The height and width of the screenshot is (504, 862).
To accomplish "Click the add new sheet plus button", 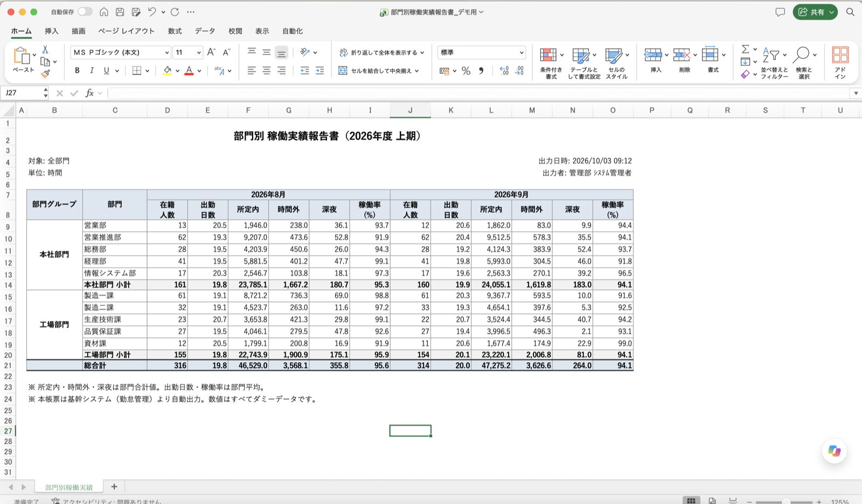I will [114, 487].
